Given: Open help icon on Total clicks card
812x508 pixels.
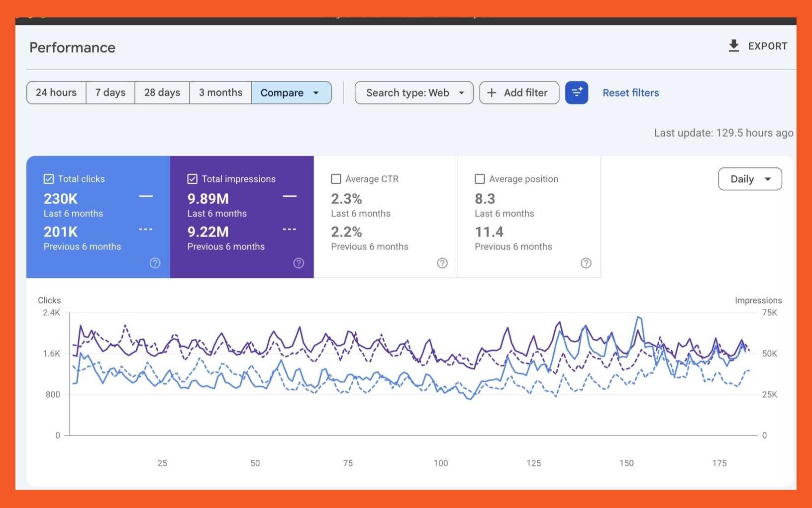Looking at the screenshot, I should pos(155,263).
